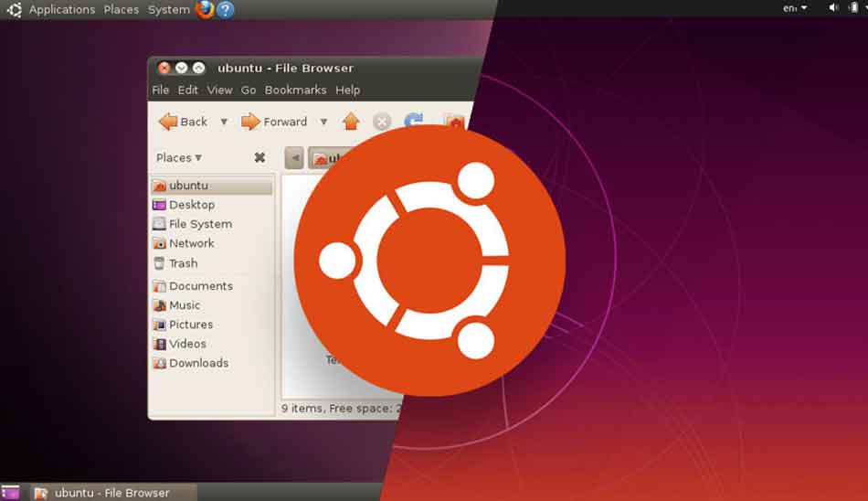Open the Places sidebar dropdown

pyautogui.click(x=179, y=158)
